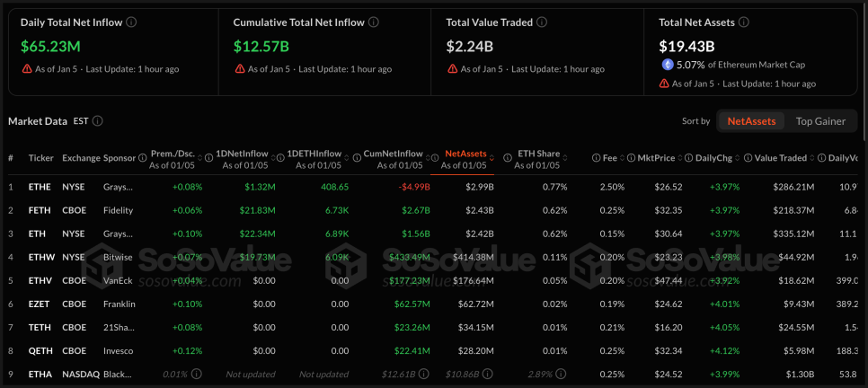Click info icon in ETHA Prem./Dsc. cell

coord(197,374)
